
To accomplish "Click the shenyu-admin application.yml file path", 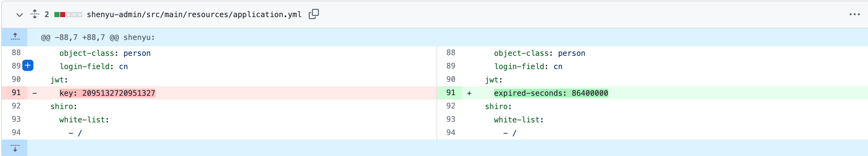I will (194, 15).
